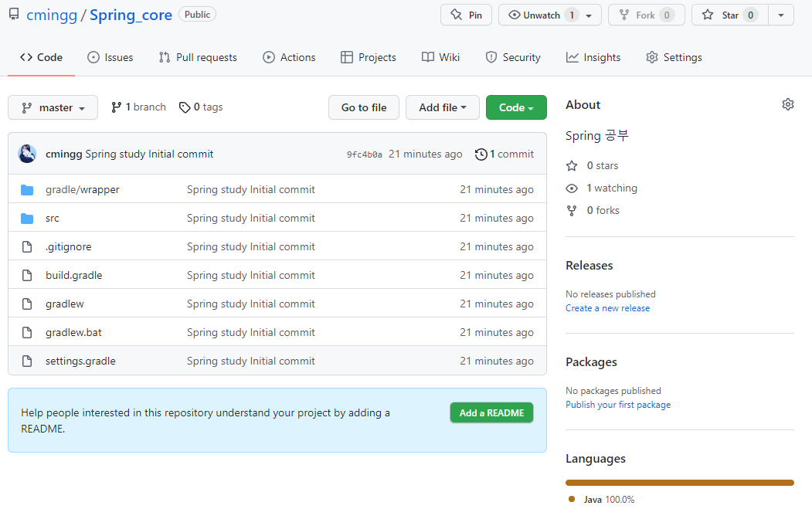This screenshot has height=509, width=812.
Task: Open the Projects tab
Action: click(369, 57)
